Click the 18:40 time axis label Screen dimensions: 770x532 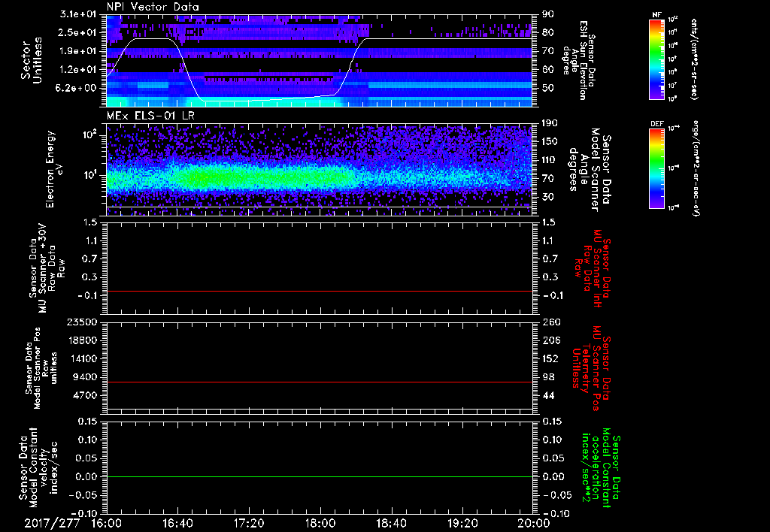[x=391, y=523]
